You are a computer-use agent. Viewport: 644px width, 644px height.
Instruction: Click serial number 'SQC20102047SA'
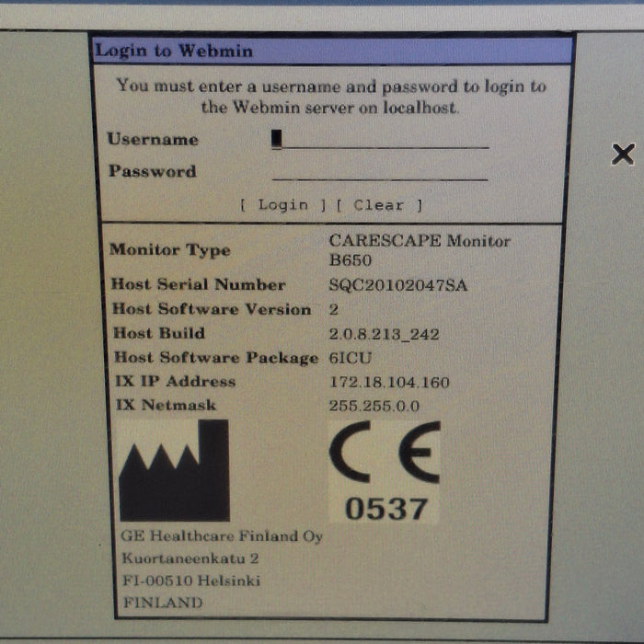coord(398,285)
